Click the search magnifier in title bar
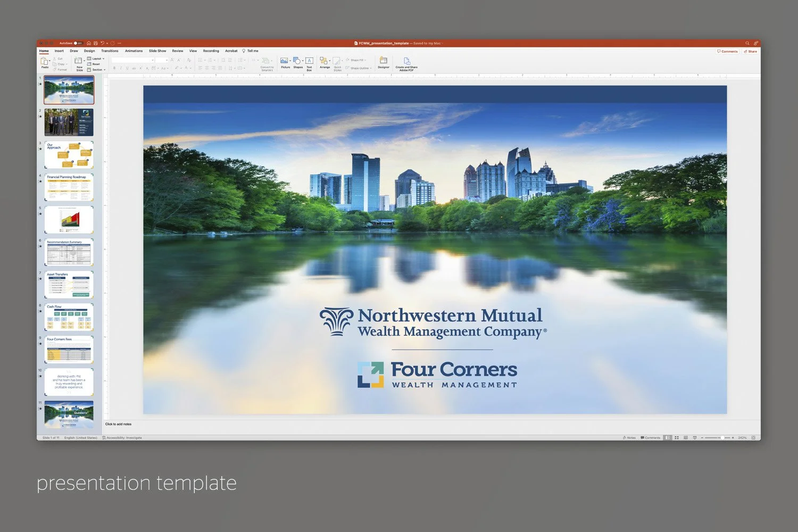This screenshot has height=532, width=798. 747,43
